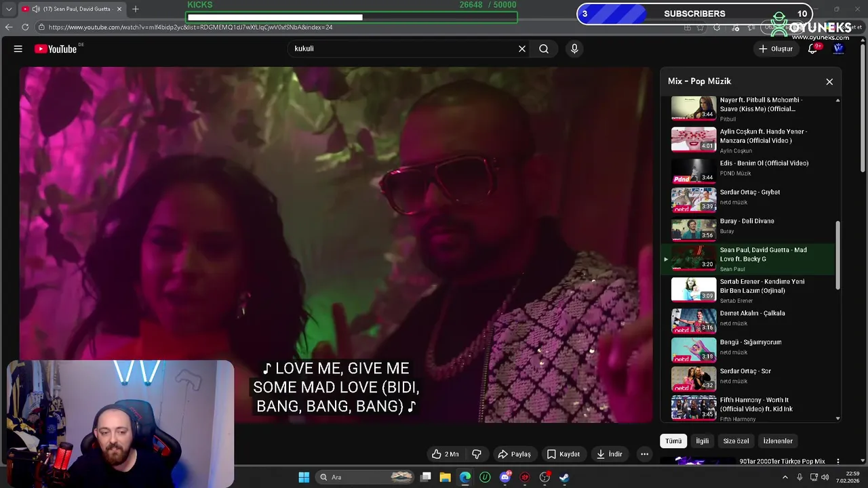The image size is (868, 488).
Task: Click the browser address bar URL
Action: (x=191, y=27)
